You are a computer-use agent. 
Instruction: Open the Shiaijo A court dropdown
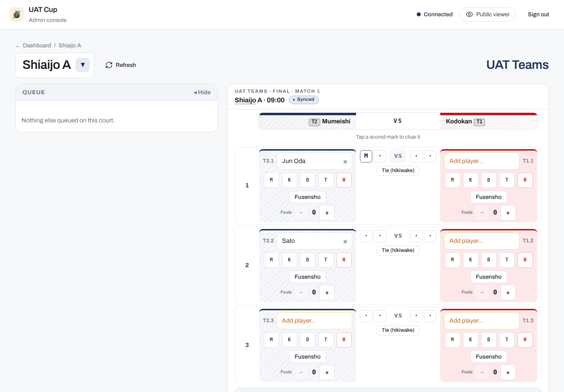[x=83, y=65]
